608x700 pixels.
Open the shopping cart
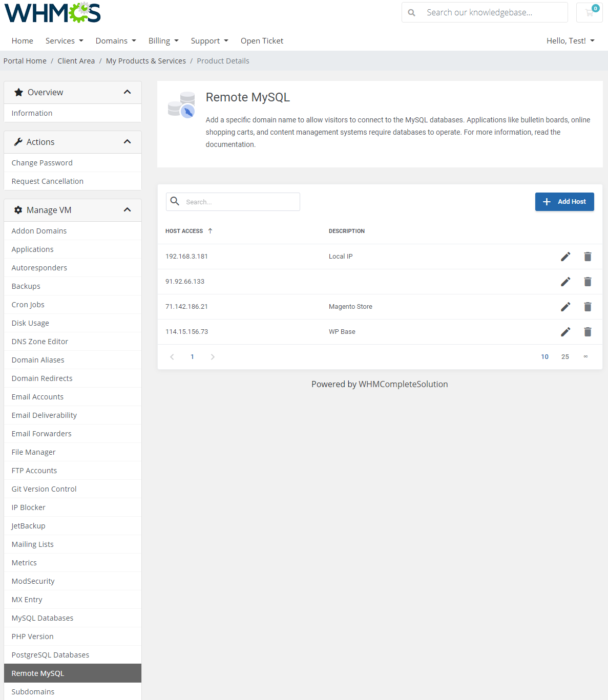coord(589,12)
